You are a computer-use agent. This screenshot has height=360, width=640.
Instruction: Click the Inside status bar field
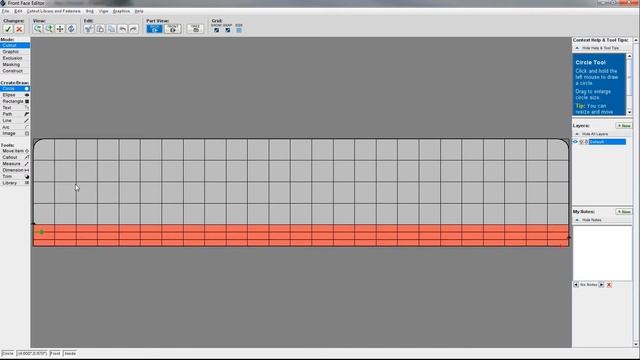point(70,353)
